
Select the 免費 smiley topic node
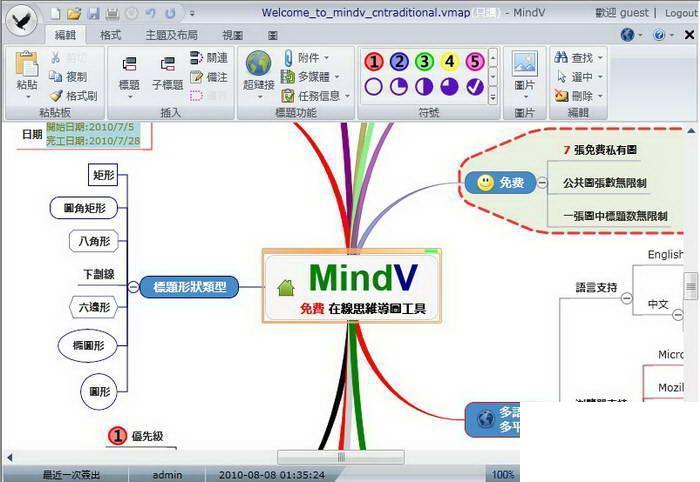point(500,183)
